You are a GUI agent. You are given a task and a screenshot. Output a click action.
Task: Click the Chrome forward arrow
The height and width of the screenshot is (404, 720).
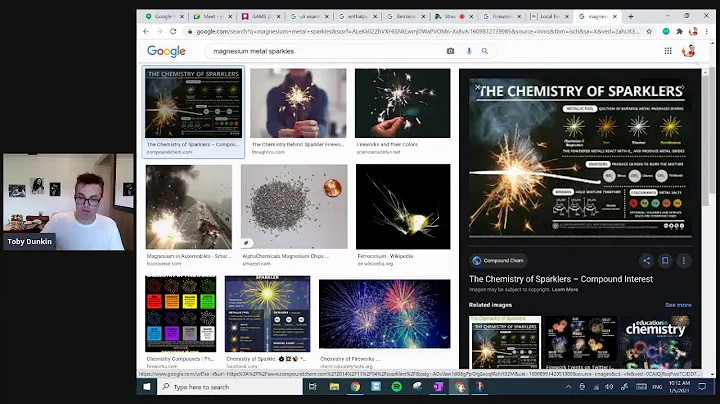(159, 31)
